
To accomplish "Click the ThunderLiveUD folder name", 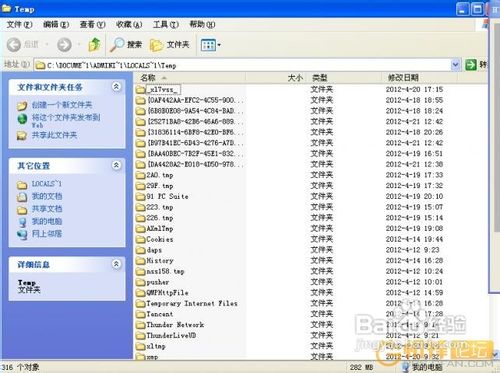I will point(171,335).
